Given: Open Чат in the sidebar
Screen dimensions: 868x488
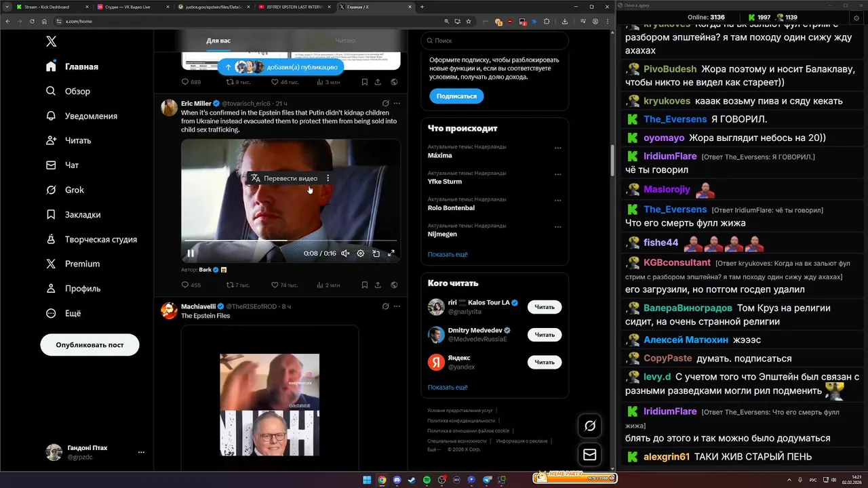Looking at the screenshot, I should pyautogui.click(x=62, y=165).
